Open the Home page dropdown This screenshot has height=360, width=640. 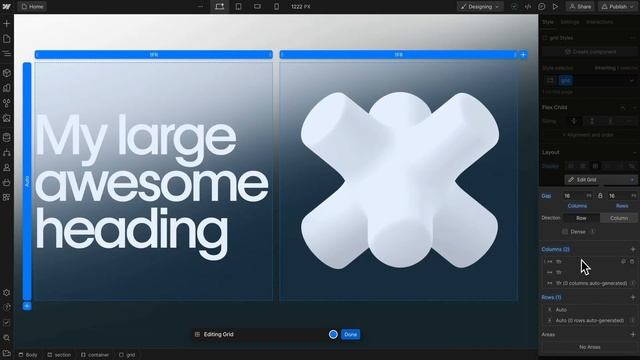pyautogui.click(x=32, y=7)
